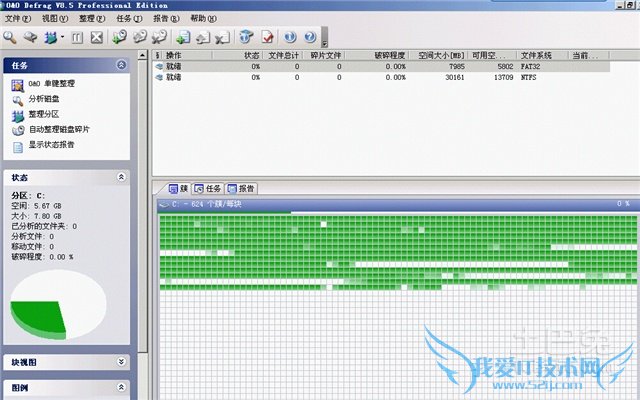Click the defrag icon beside 整理分区
The width and height of the screenshot is (640, 400).
click(18, 116)
